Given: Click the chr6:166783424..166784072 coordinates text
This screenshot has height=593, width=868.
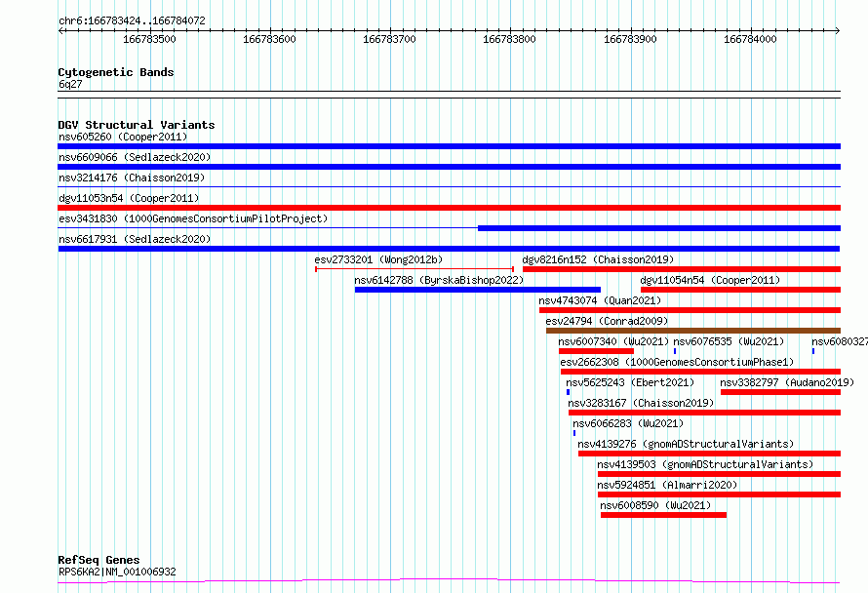Looking at the screenshot, I should click(132, 20).
